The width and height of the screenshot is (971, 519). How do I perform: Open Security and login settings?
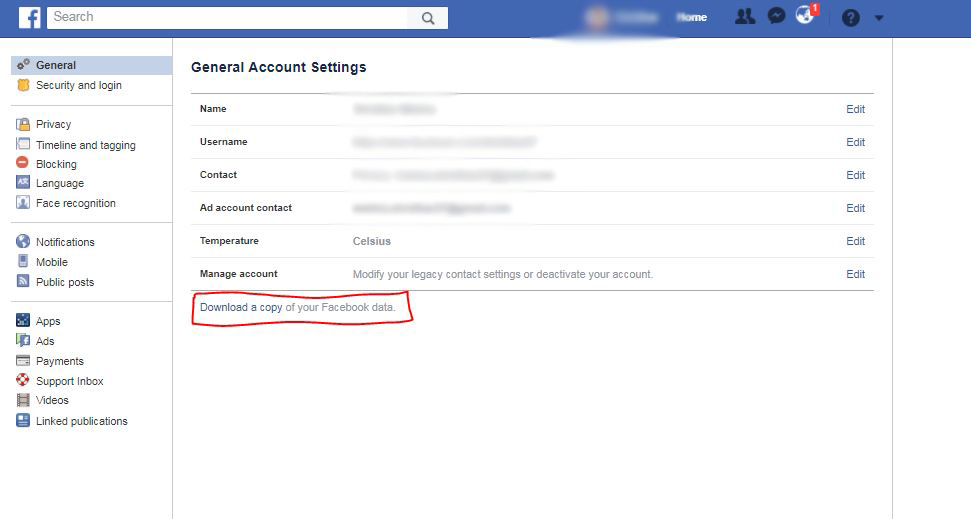click(78, 86)
